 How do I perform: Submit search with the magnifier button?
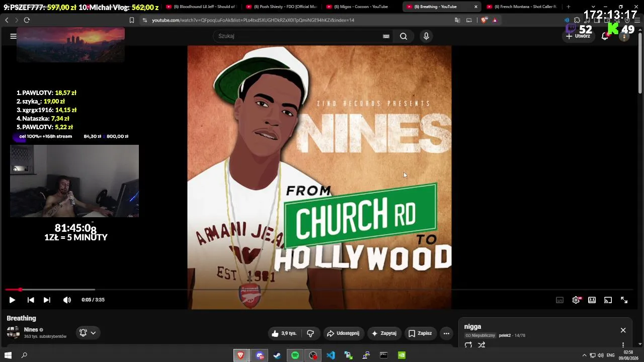pyautogui.click(x=404, y=36)
